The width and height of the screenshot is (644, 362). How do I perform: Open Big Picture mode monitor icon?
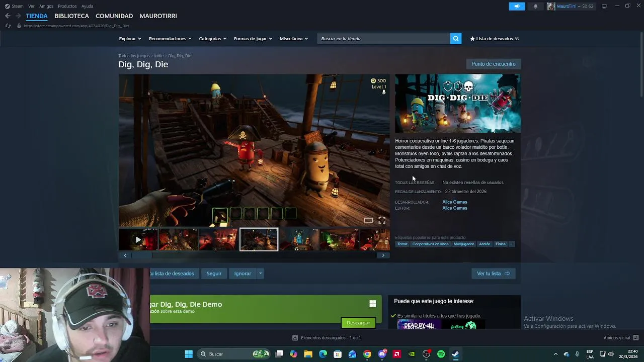(604, 6)
